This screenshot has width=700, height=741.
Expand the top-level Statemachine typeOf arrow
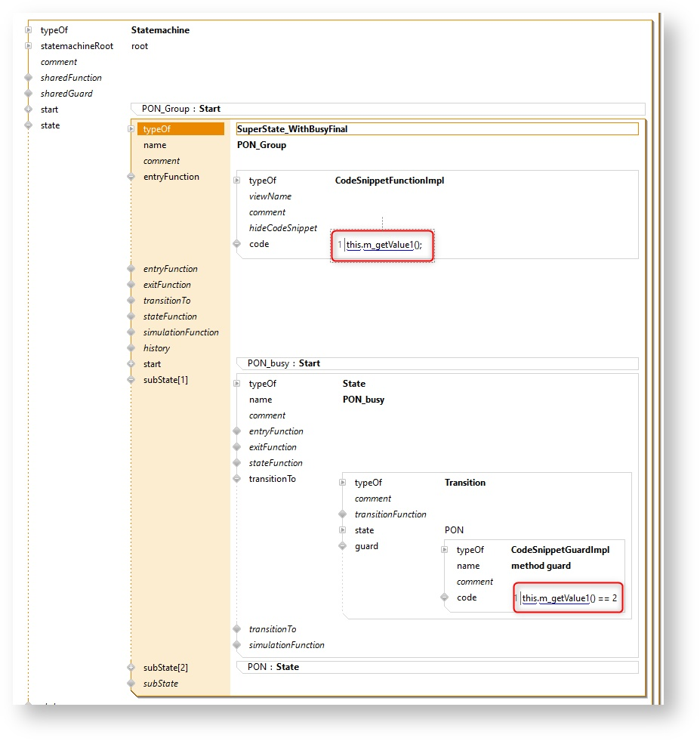coord(28,30)
